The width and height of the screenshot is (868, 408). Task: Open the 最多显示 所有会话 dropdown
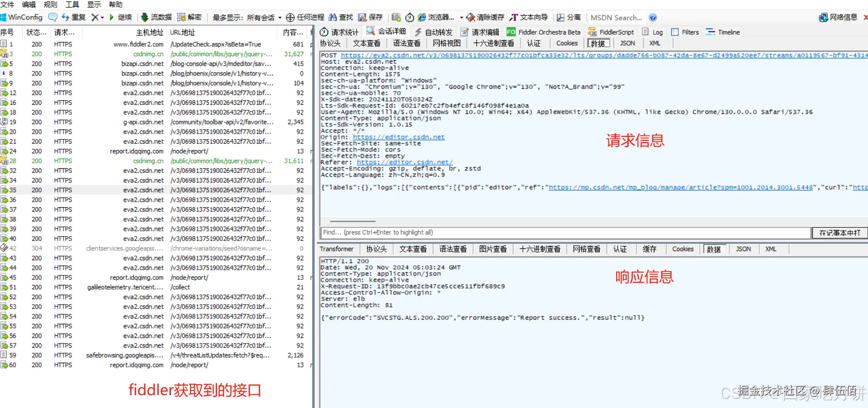point(247,17)
